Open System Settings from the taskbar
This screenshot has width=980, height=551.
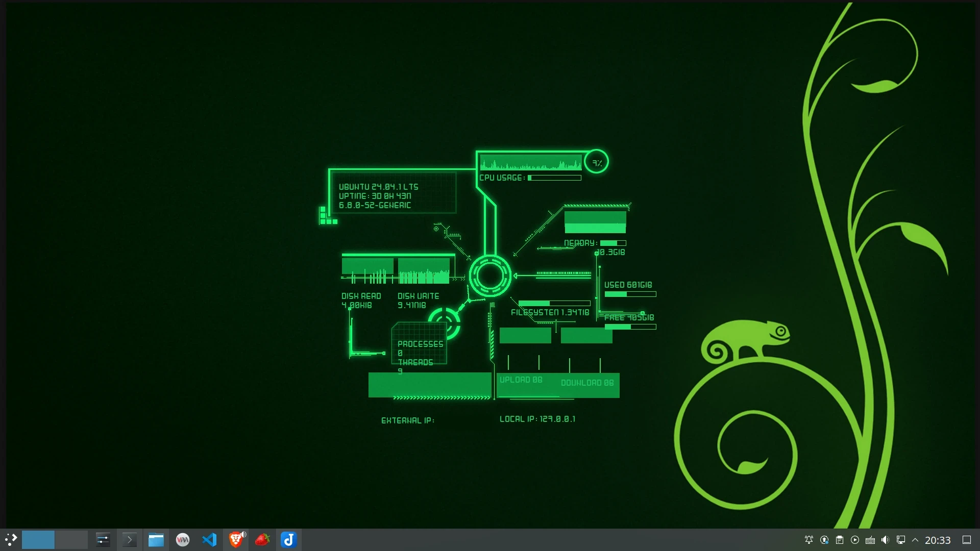coord(103,540)
